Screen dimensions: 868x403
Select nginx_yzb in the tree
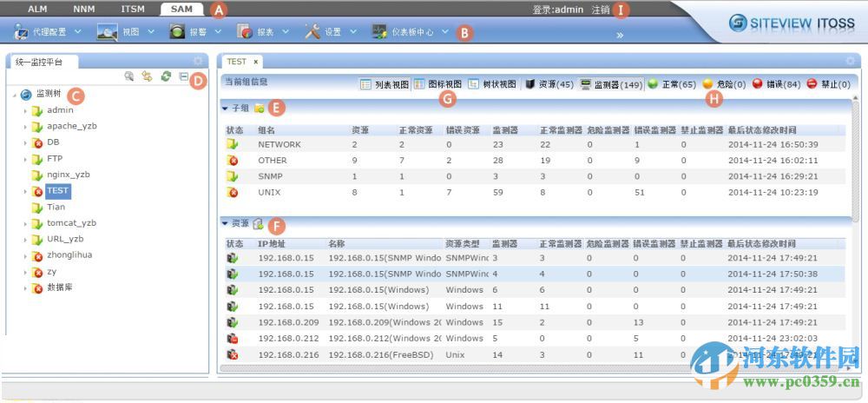tap(69, 175)
